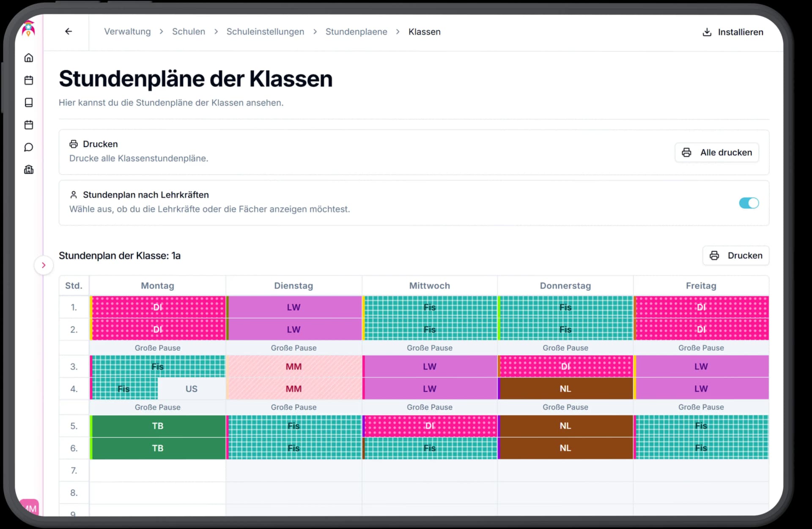The width and height of the screenshot is (812, 529).
Task: Navigate to Stundenplaene via breadcrumb
Action: 356,32
